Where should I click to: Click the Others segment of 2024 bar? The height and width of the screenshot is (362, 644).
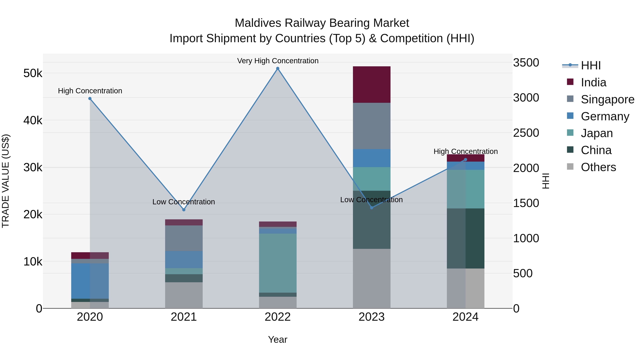(x=465, y=289)
